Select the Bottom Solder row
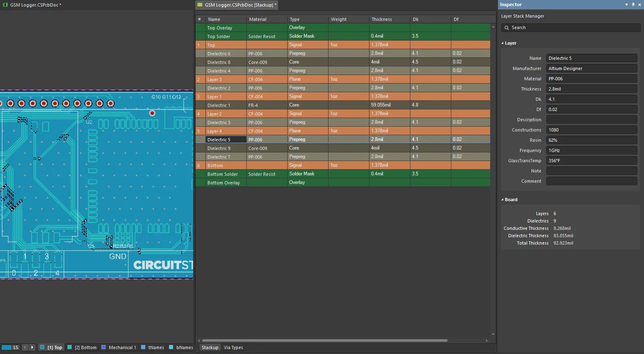The image size is (644, 354). tap(343, 174)
